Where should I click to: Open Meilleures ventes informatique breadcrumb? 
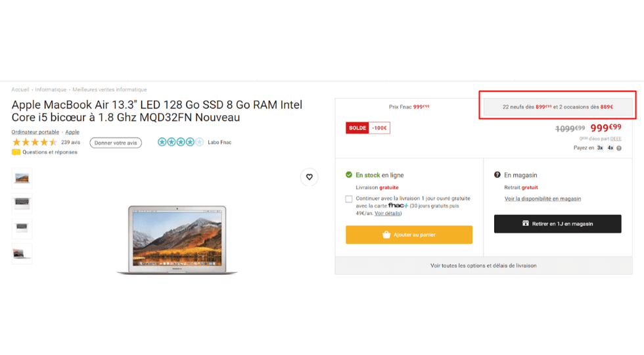110,89
